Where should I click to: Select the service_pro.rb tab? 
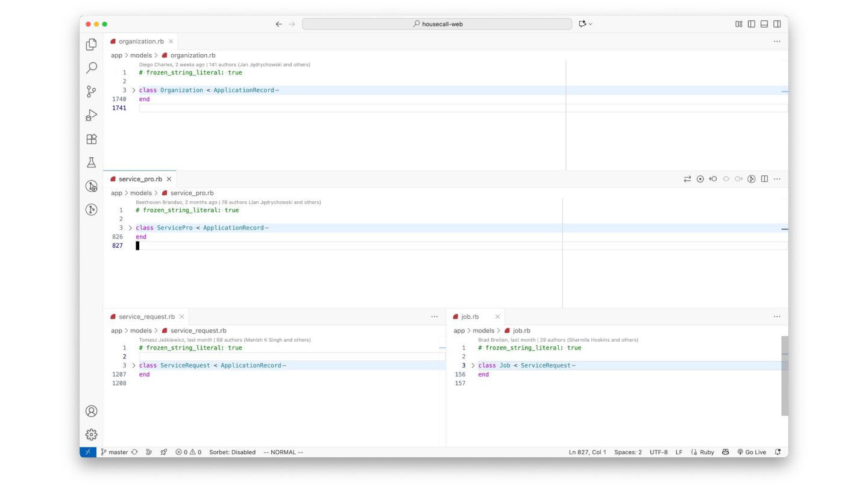tap(140, 179)
